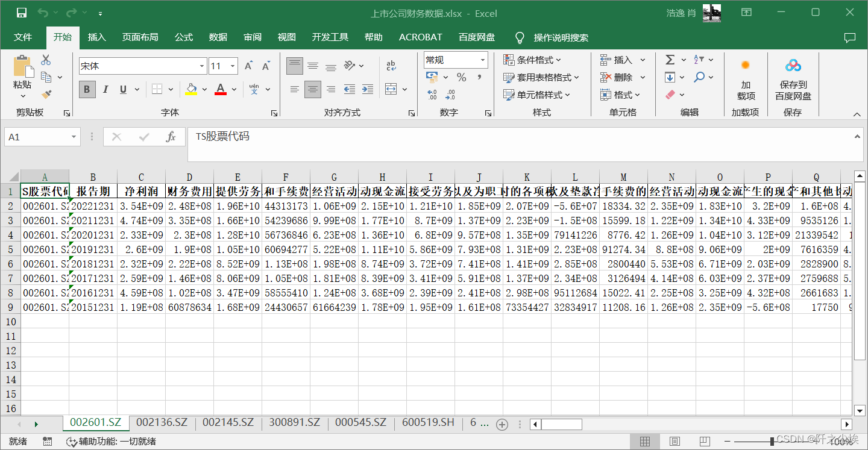868x450 pixels.
Task: Open the 002136.SZ worksheet tab
Action: pos(162,422)
